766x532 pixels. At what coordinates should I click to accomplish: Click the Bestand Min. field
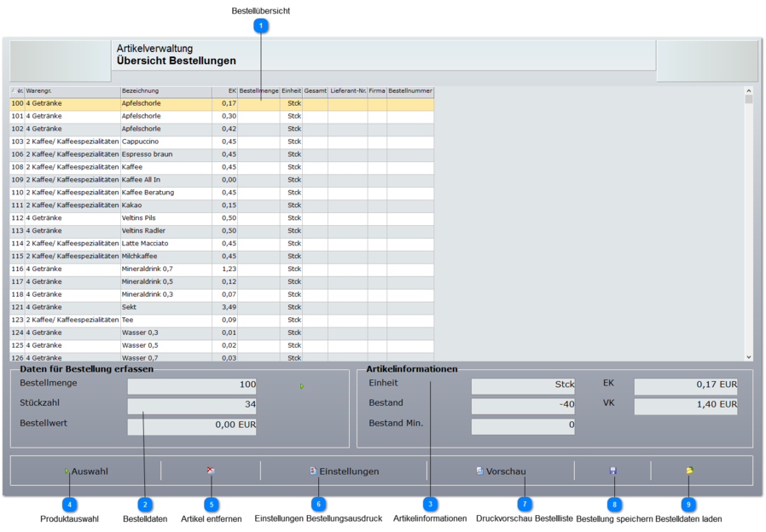(x=523, y=425)
